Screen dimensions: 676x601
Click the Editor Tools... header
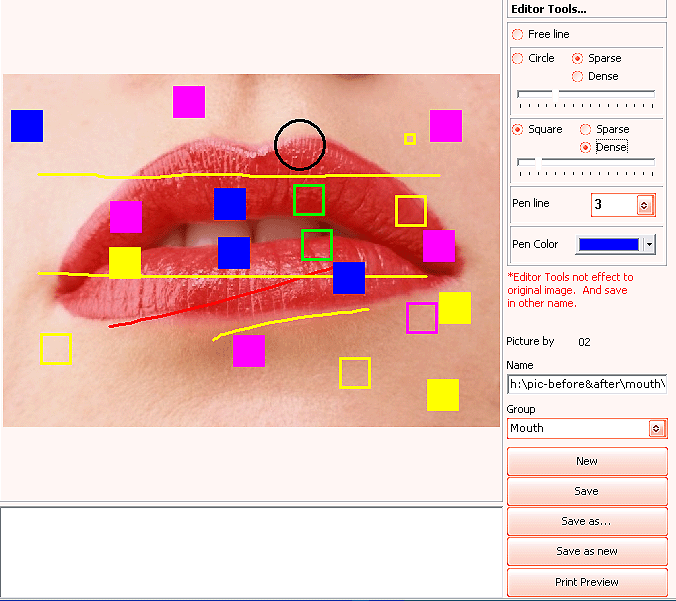click(549, 9)
